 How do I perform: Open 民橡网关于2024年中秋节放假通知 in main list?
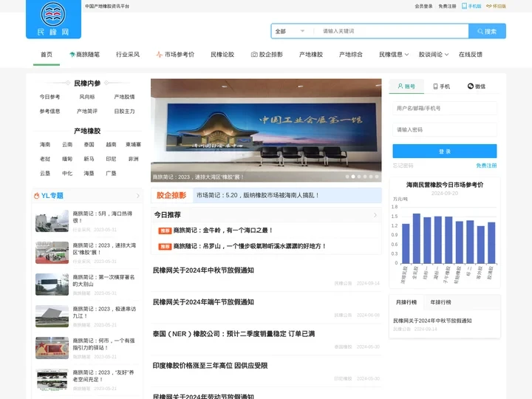(203, 270)
